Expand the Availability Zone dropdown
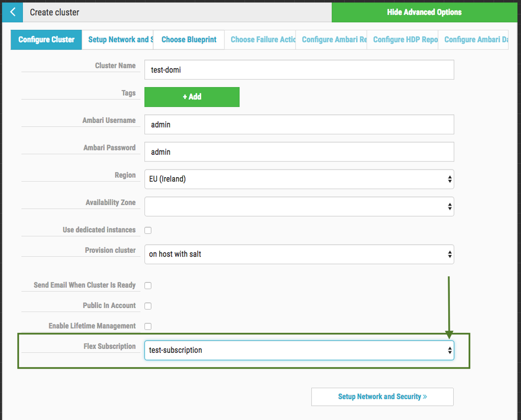The image size is (521, 420). (x=299, y=206)
